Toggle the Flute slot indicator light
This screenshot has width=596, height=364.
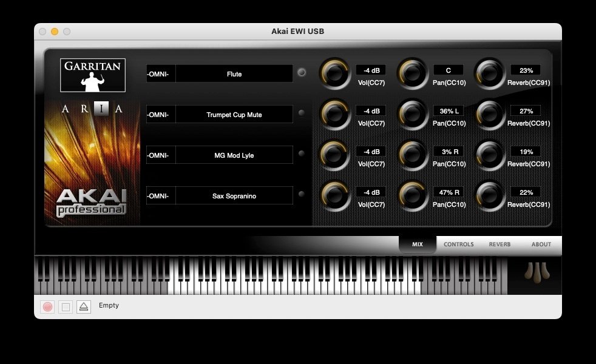(x=302, y=72)
